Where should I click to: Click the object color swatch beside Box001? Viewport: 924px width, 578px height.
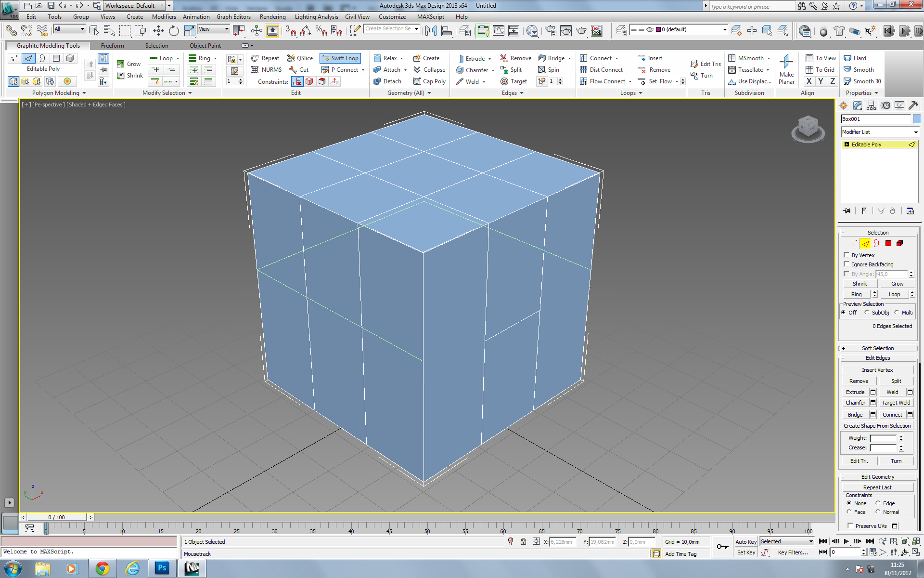pos(916,119)
